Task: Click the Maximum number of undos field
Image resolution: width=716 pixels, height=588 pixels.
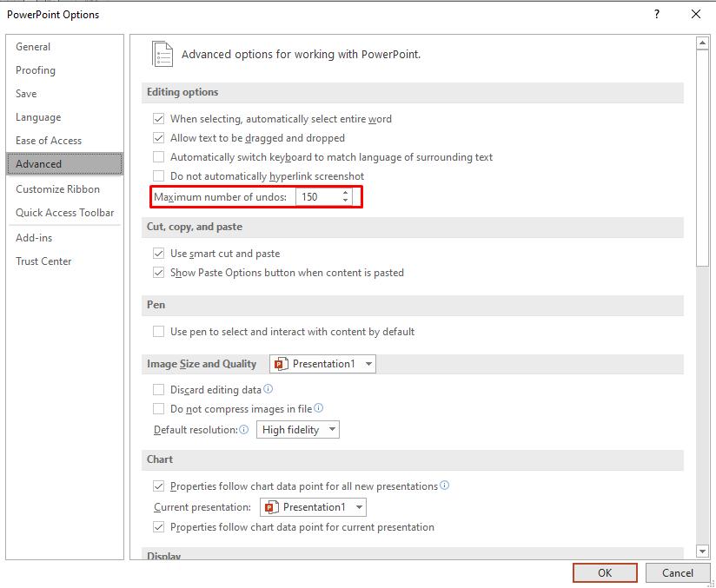Action: [316, 197]
